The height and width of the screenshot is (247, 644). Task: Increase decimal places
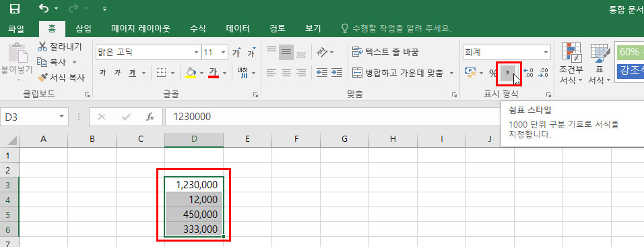point(529,74)
